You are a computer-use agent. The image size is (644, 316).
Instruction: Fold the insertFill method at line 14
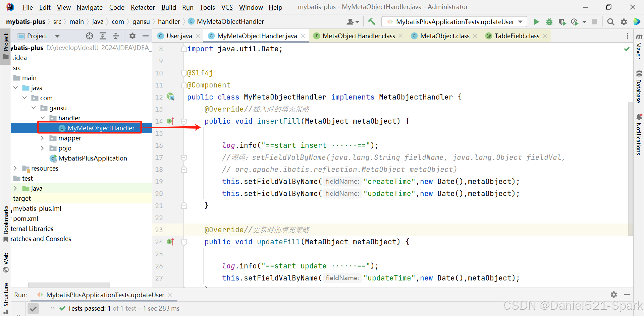(184, 121)
